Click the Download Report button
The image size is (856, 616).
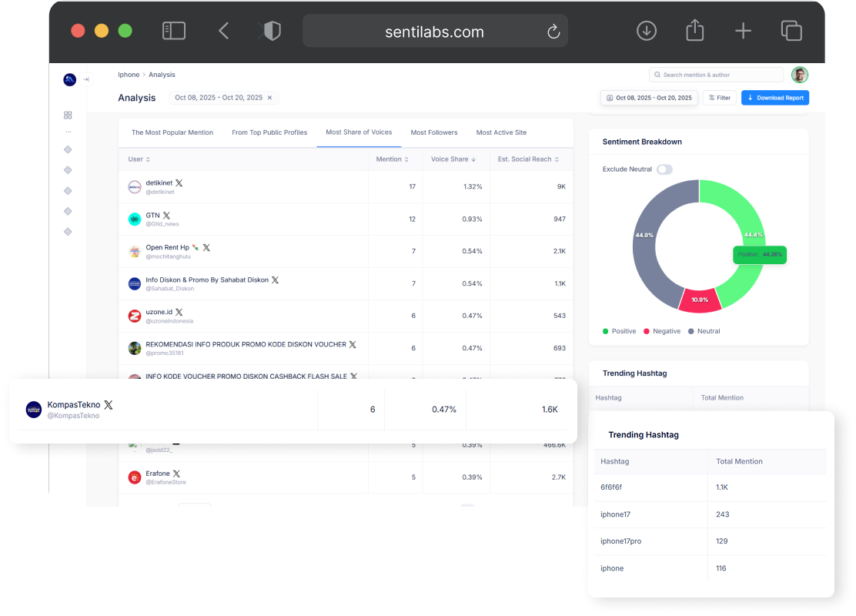coord(774,98)
